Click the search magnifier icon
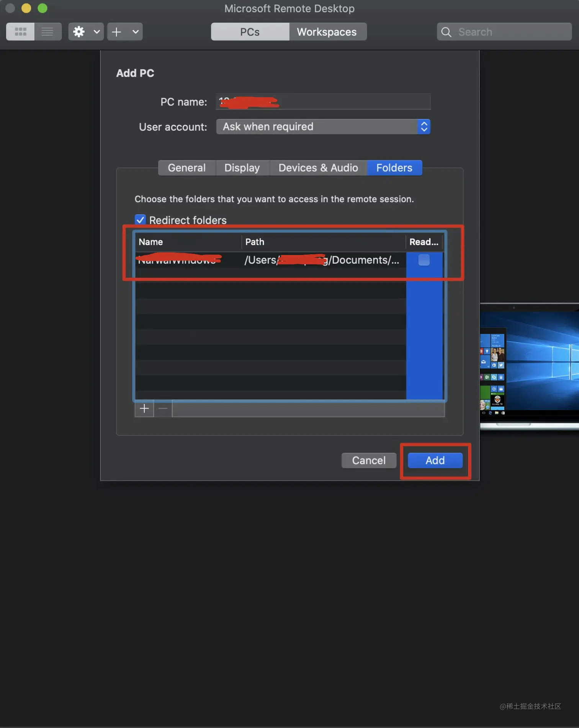 click(x=446, y=32)
